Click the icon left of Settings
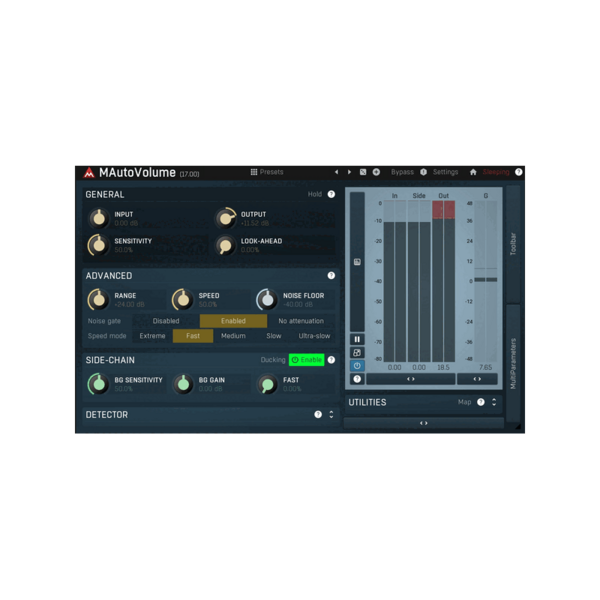 click(x=423, y=172)
